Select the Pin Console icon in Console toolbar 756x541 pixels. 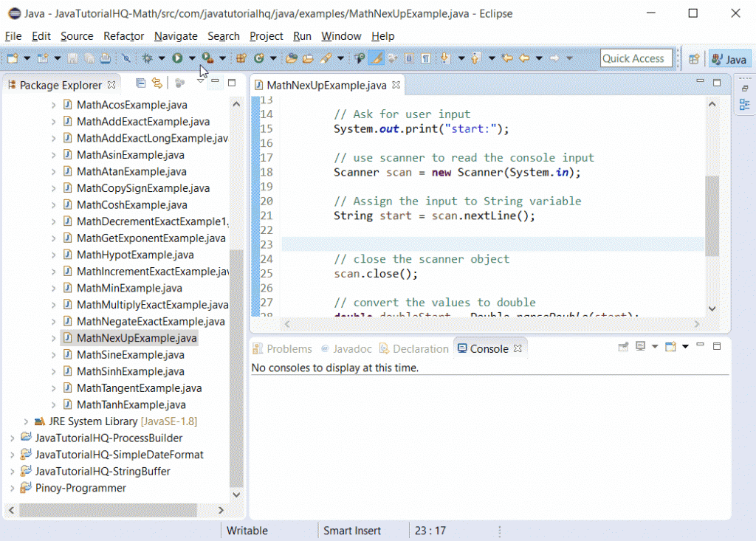(624, 346)
